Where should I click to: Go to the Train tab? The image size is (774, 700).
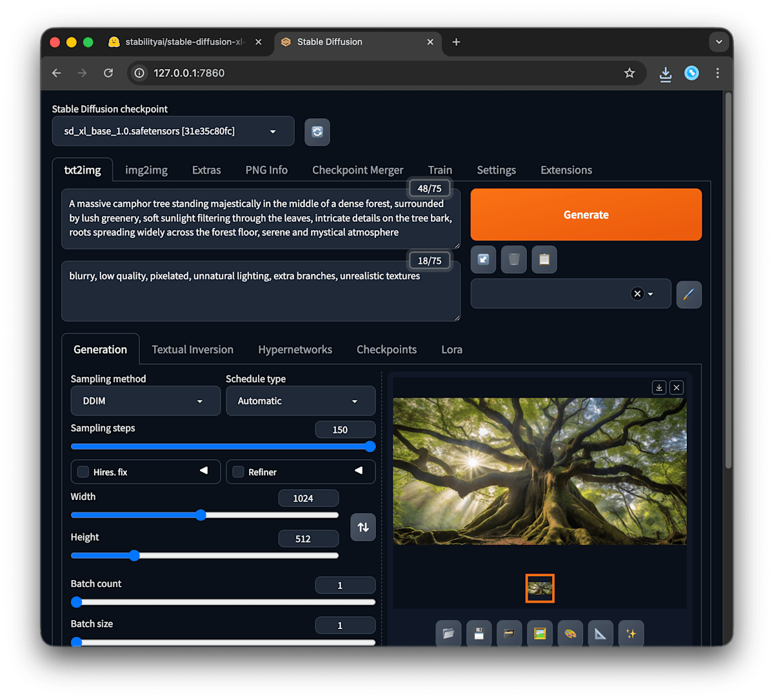[440, 170]
